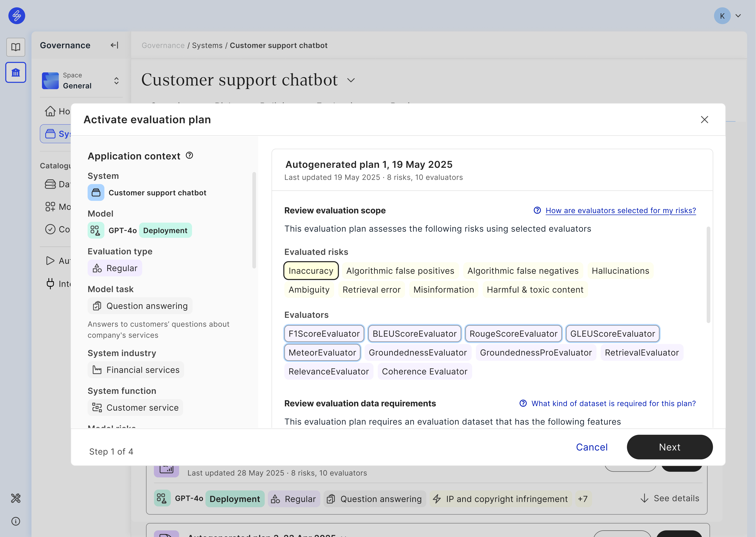The height and width of the screenshot is (537, 756).
Task: Open the info icon at bottom left
Action: pyautogui.click(x=16, y=521)
